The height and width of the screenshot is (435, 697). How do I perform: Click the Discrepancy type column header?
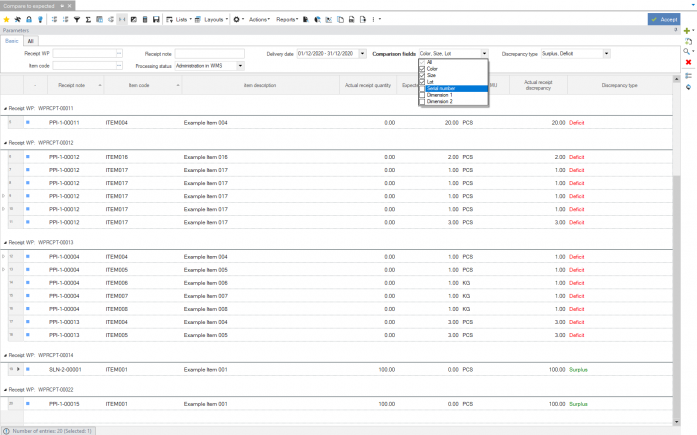(x=620, y=85)
